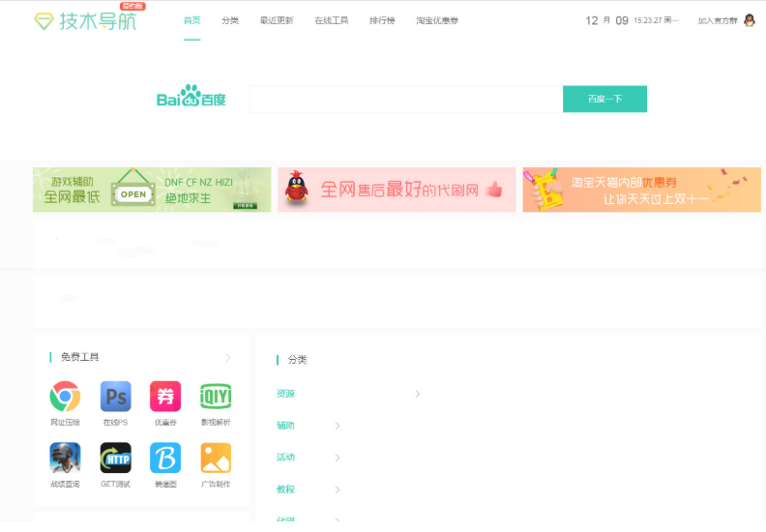Screen dimensions: 766x532
Task: Expand the 资源 category chevron
Action: [x=417, y=394]
